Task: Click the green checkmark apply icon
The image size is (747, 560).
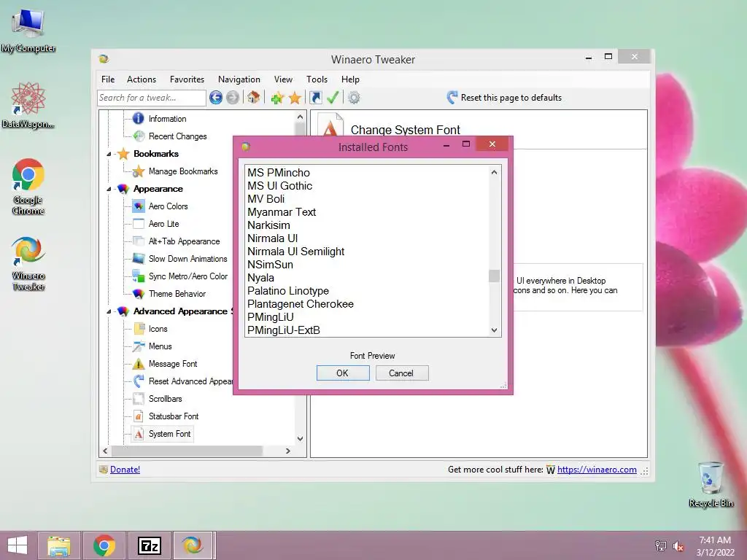Action: tap(333, 98)
